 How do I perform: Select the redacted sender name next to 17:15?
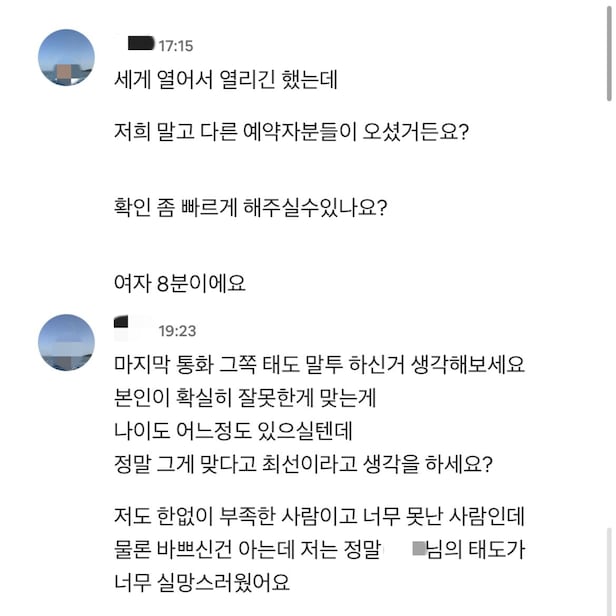pyautogui.click(x=138, y=44)
